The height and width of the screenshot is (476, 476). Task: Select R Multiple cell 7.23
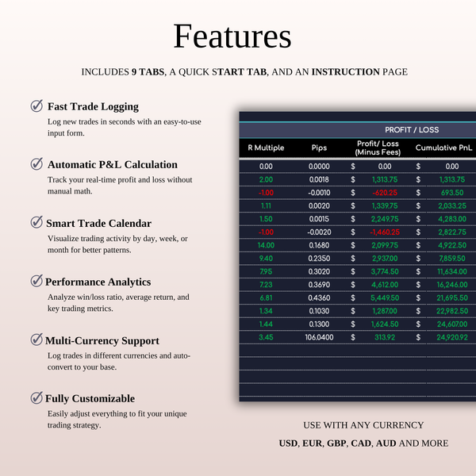266,285
